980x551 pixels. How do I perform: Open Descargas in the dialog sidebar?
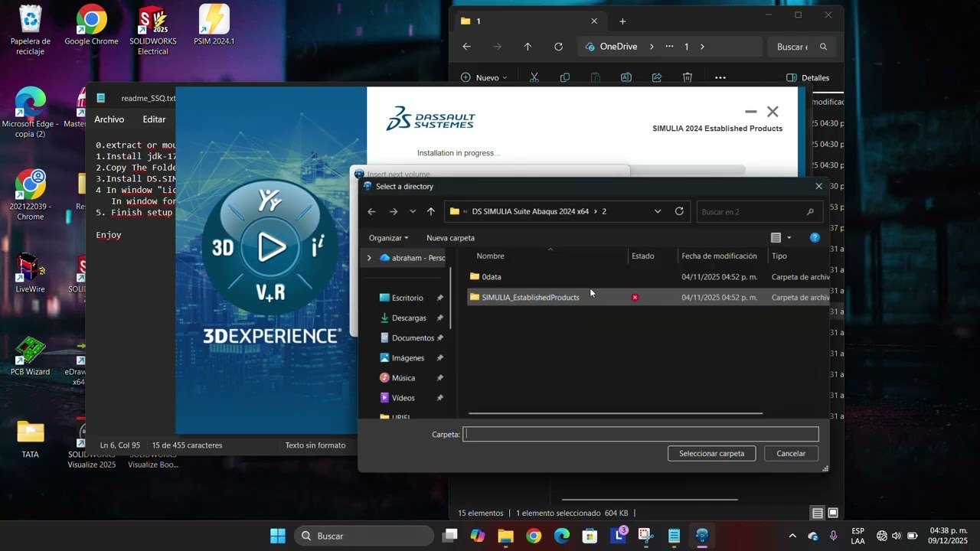pos(408,318)
